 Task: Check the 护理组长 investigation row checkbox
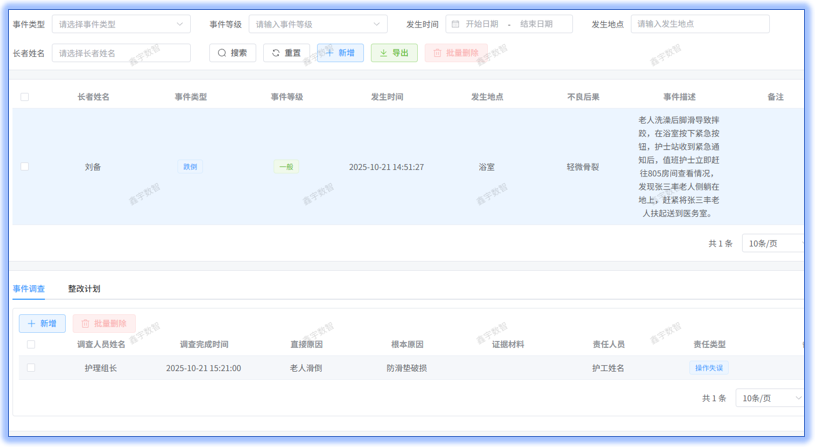(31, 368)
